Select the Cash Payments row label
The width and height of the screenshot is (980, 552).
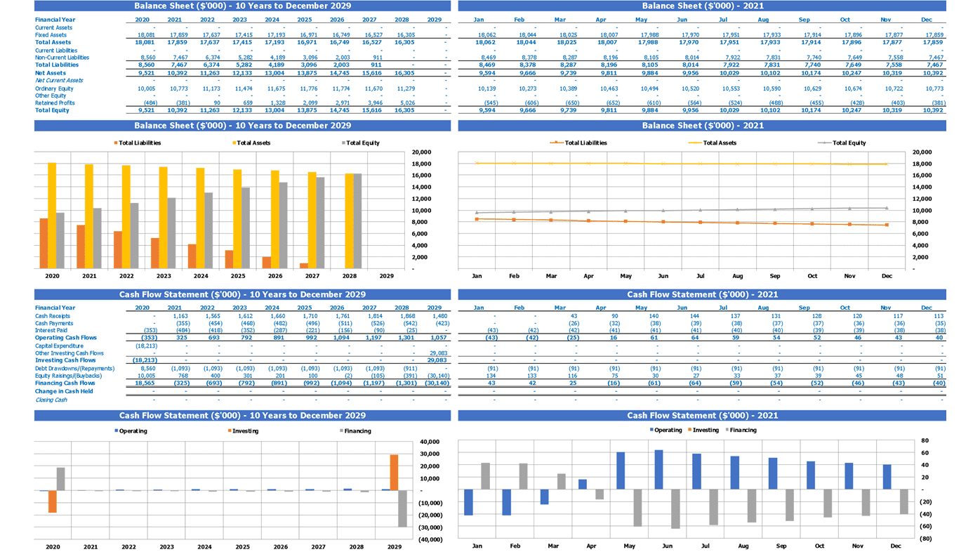click(x=53, y=323)
